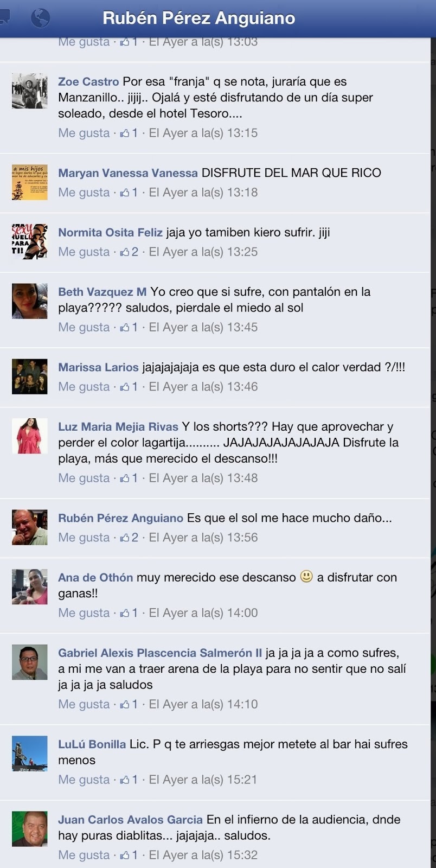
Task: Open Juan Carlos Avalos Garcia's avatar thumbnail
Action: (30, 828)
